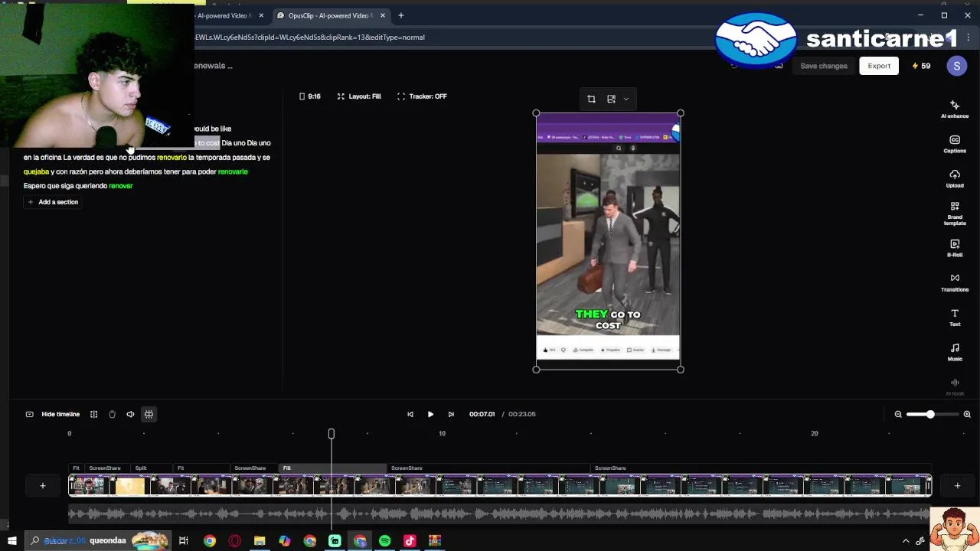Screen dimensions: 980x551
Task: Click the browser URL address bar
Action: (452, 37)
